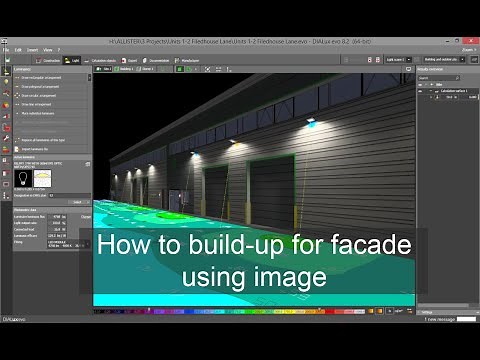The height and width of the screenshot is (360, 480).
Task: Open the Building and outdoor site dropdown
Action: [444, 60]
